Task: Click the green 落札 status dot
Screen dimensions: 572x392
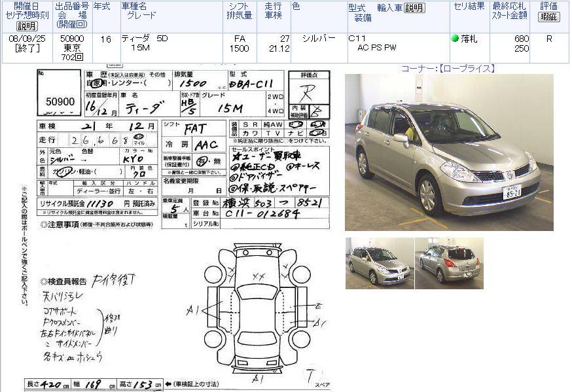Action: pyautogui.click(x=455, y=38)
